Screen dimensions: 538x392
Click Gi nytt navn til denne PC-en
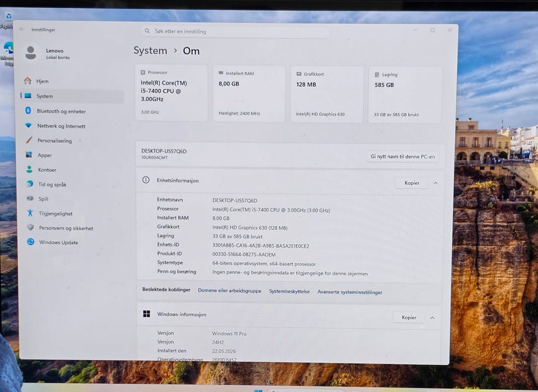tap(402, 156)
